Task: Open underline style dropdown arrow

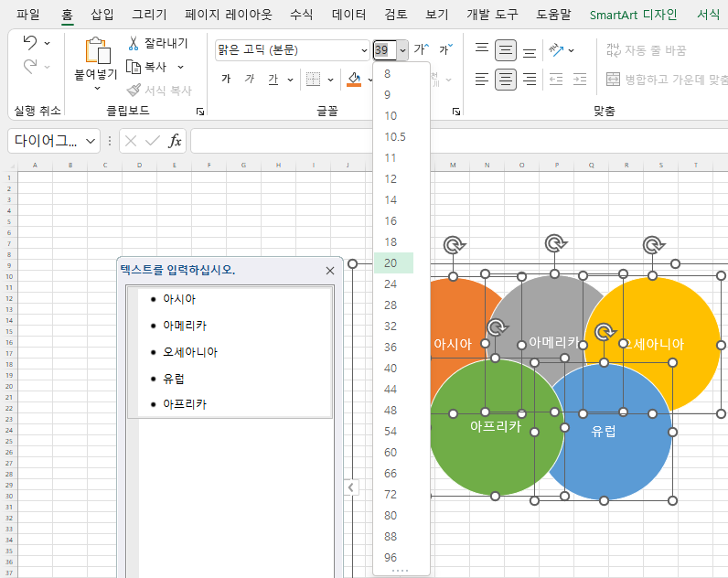Action: pyautogui.click(x=290, y=80)
